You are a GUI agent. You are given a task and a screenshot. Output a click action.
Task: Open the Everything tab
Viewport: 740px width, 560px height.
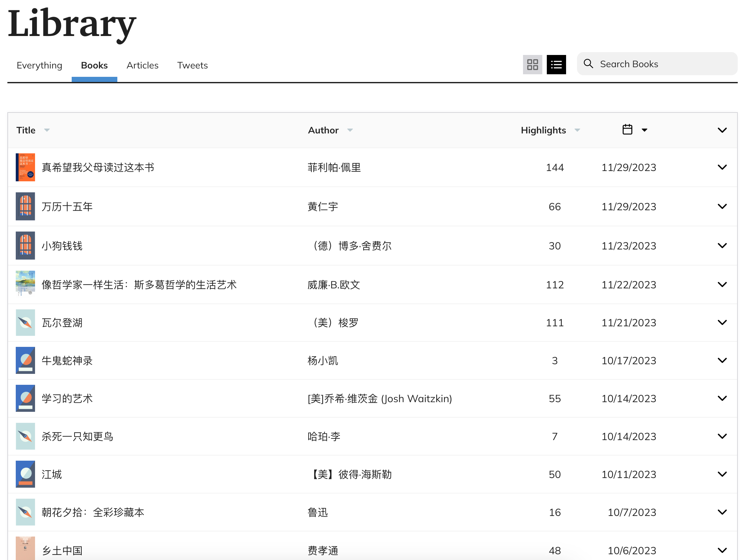(40, 65)
